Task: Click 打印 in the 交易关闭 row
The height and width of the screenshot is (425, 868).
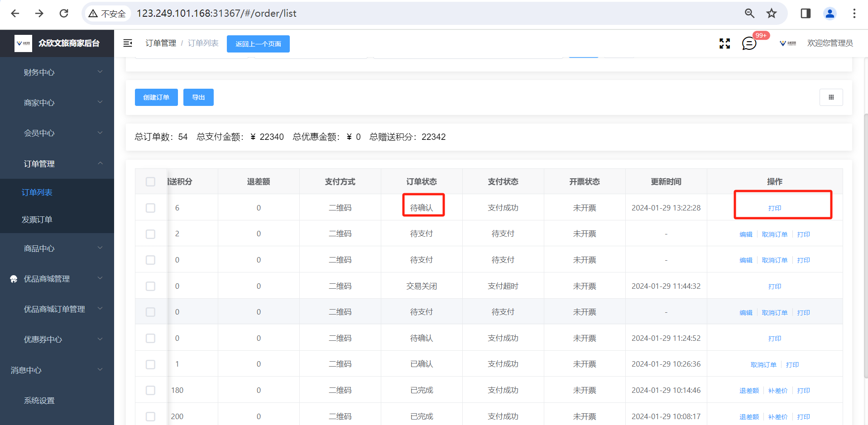Action: (x=775, y=287)
